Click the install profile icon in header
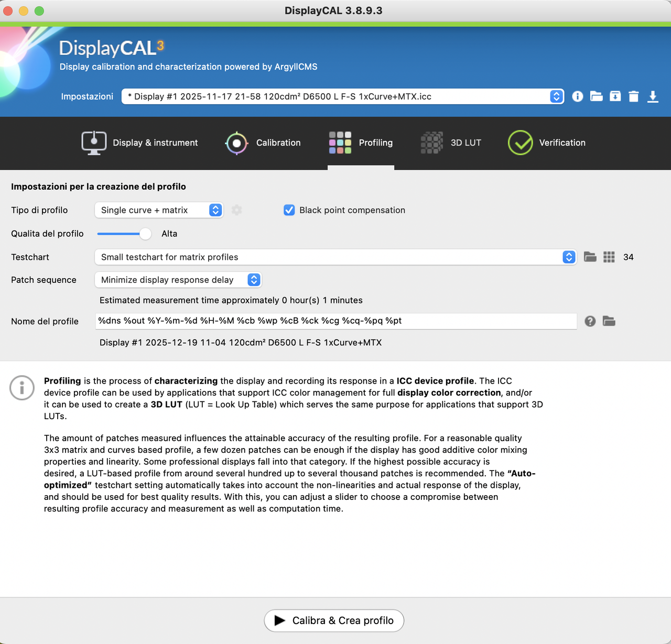 pos(615,96)
